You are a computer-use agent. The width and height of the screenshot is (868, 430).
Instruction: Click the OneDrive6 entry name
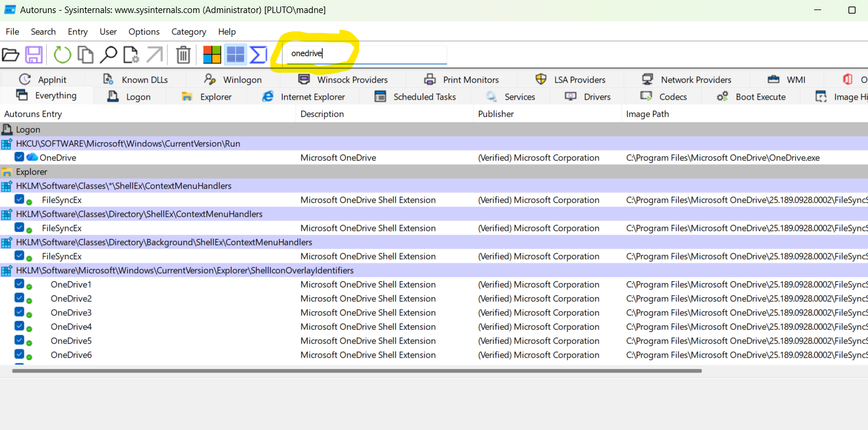click(71, 355)
